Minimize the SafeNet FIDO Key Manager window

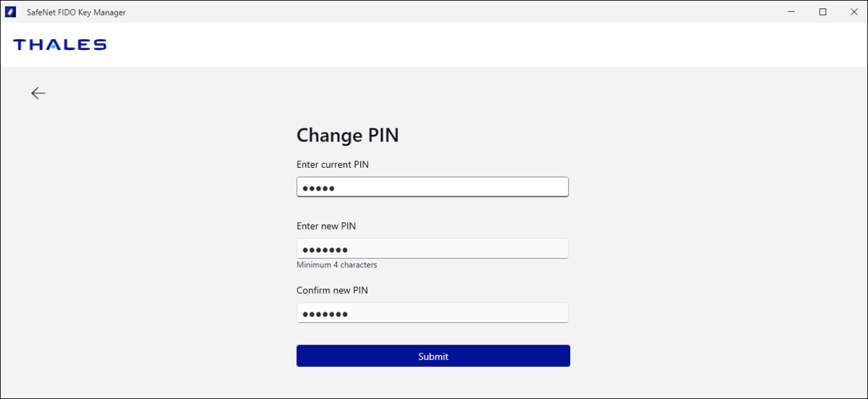(791, 12)
